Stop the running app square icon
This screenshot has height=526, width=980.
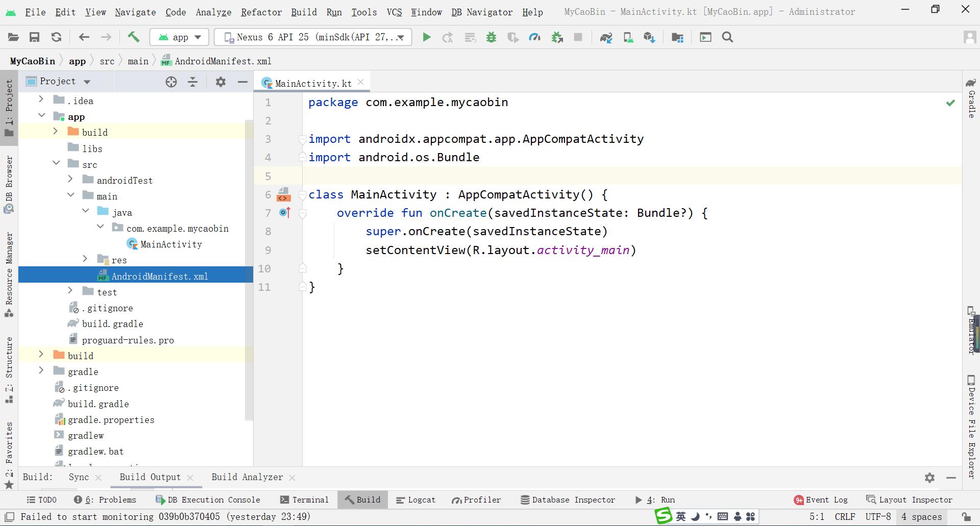pos(578,37)
